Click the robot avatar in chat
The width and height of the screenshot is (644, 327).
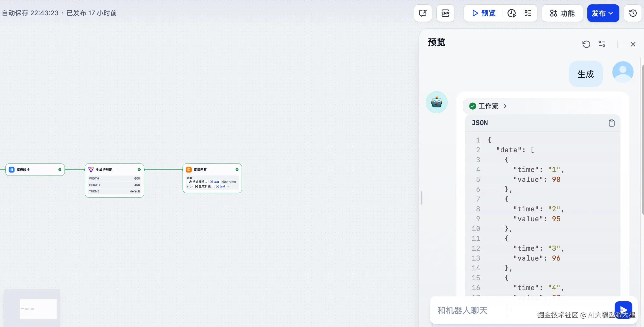pyautogui.click(x=437, y=102)
